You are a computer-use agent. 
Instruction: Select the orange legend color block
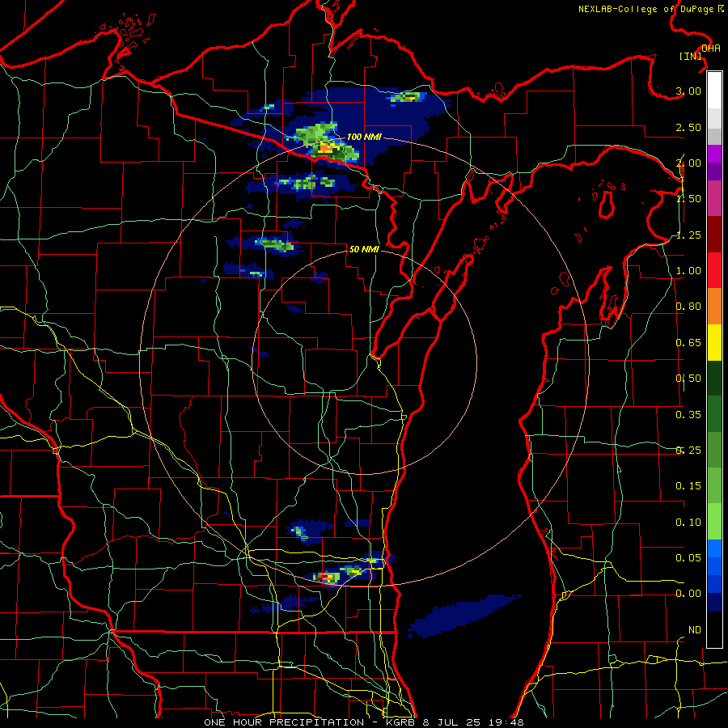point(714,307)
